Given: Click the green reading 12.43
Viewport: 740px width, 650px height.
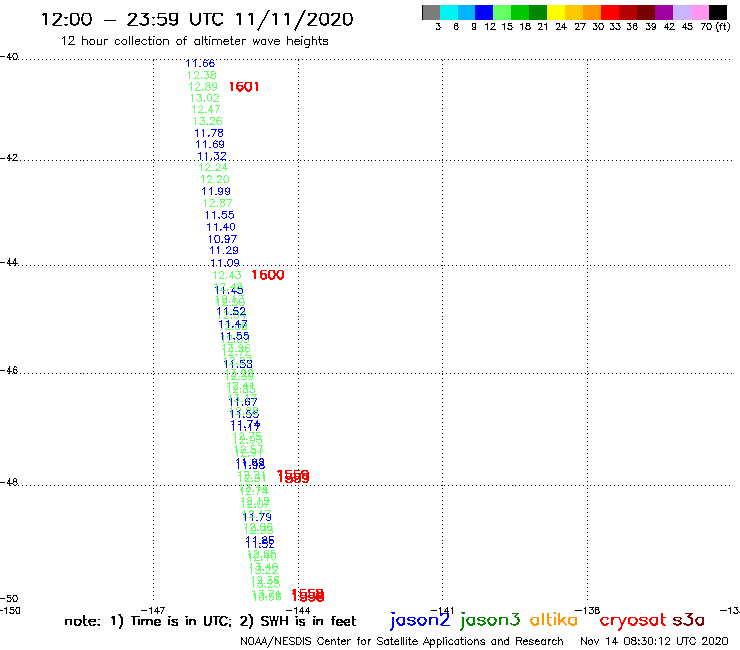Looking at the screenshot, I should [x=227, y=275].
